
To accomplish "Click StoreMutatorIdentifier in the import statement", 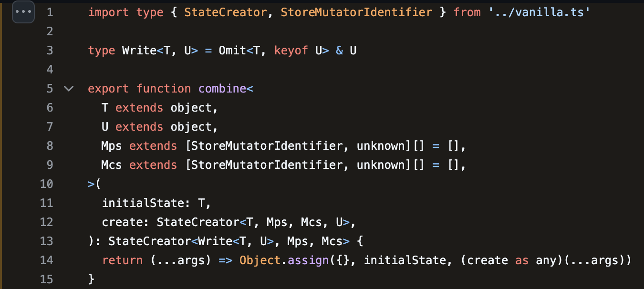I will click(356, 12).
